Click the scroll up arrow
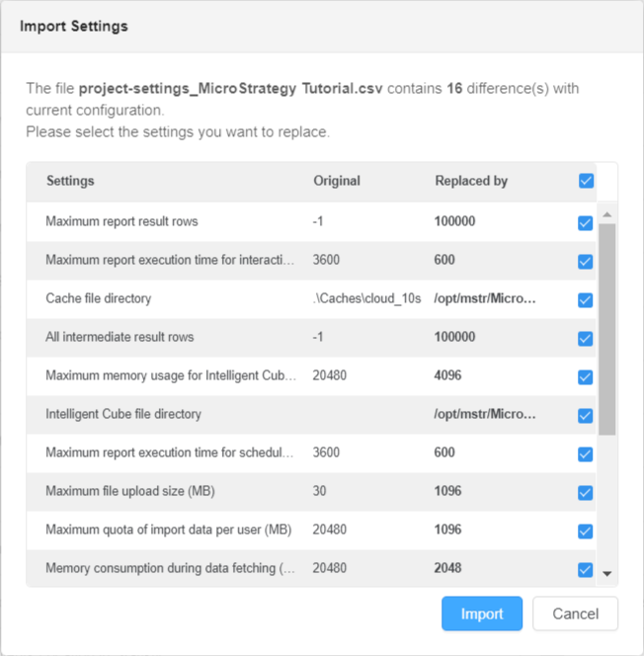The image size is (644, 656). pos(606,214)
